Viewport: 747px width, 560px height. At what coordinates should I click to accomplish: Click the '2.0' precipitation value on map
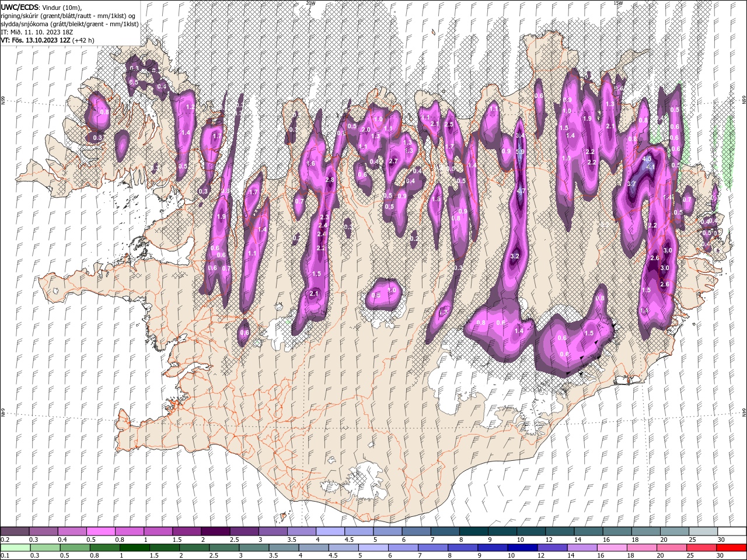pyautogui.click(x=366, y=129)
